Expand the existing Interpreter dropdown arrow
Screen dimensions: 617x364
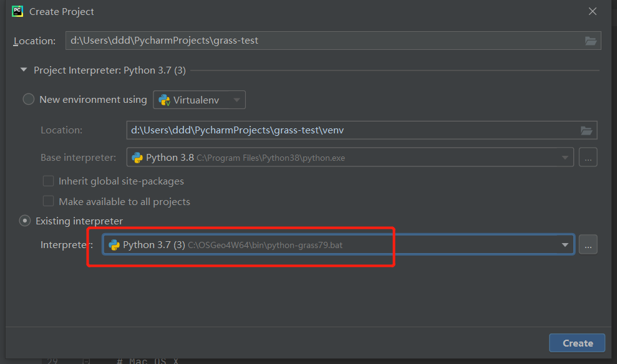(x=566, y=245)
